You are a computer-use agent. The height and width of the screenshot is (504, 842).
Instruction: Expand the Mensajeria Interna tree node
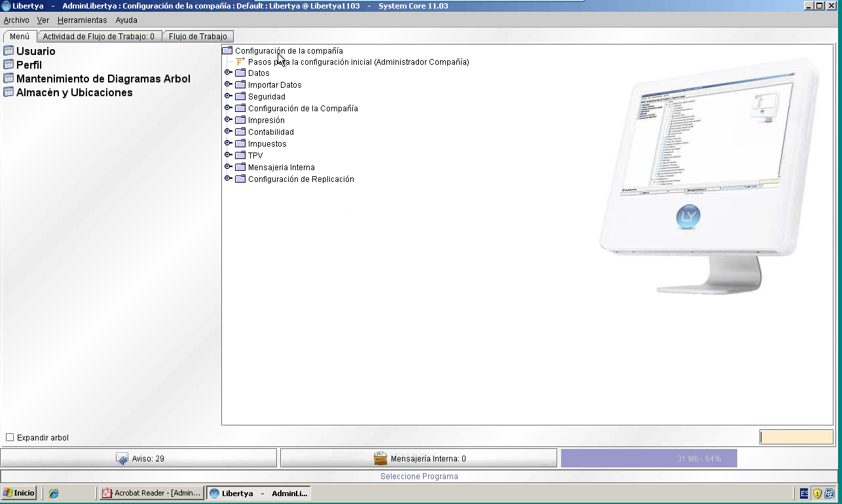tap(228, 167)
